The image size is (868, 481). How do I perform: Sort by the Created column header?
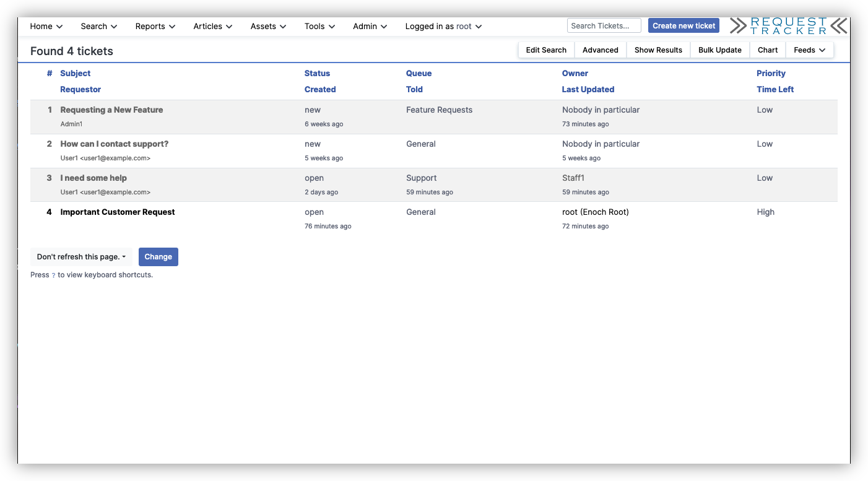point(320,89)
